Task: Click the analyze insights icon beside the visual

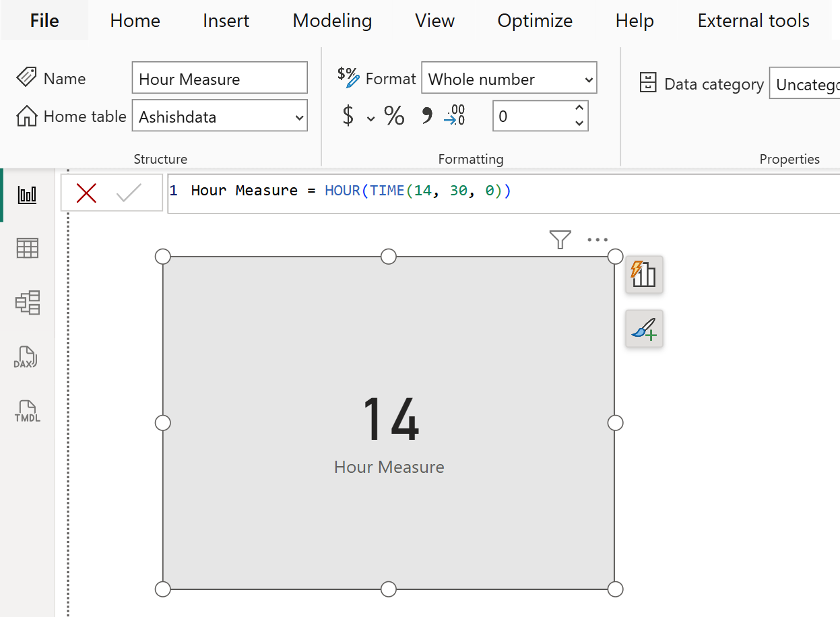Action: (x=643, y=274)
